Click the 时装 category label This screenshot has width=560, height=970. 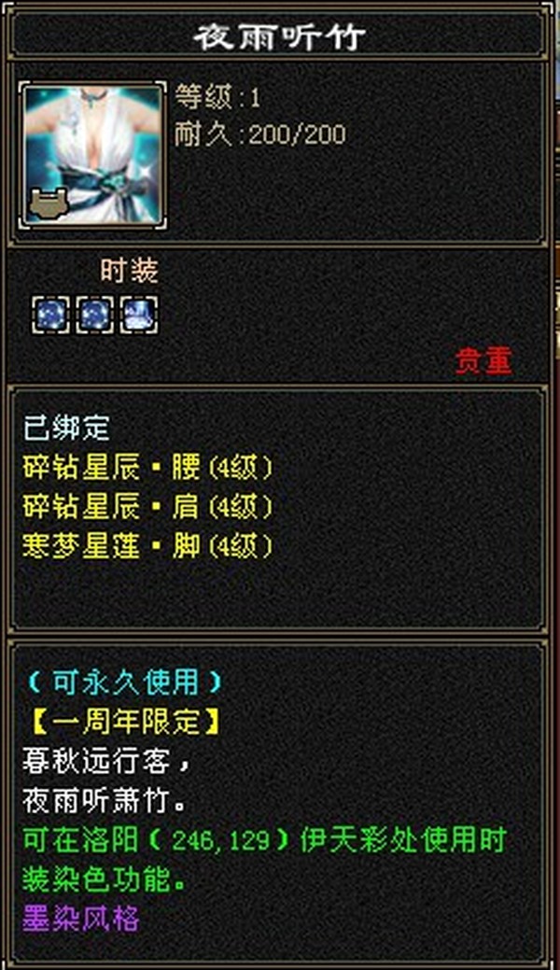click(130, 271)
